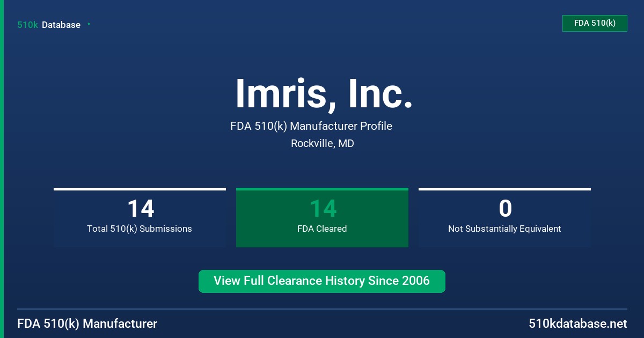Click the small green dot beside Database
The width and height of the screenshot is (644, 338).
point(89,24)
